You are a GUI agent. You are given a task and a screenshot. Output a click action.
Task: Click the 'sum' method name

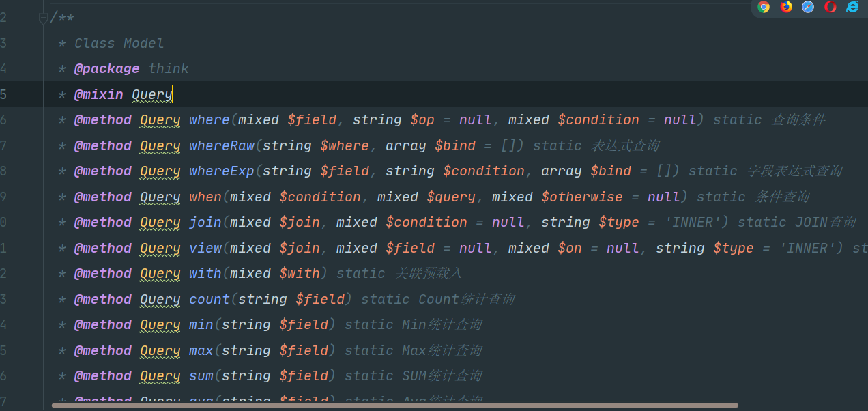[x=201, y=376]
